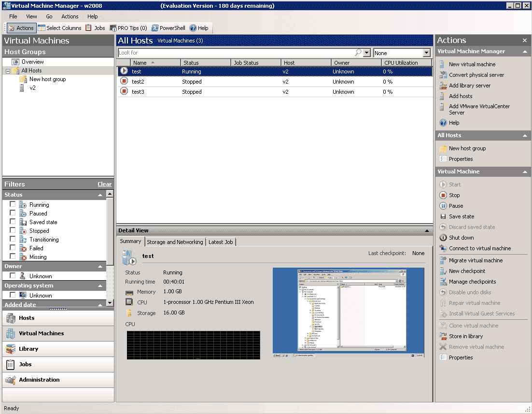Click the Add hosts icon
The width and height of the screenshot is (532, 414).
point(442,96)
